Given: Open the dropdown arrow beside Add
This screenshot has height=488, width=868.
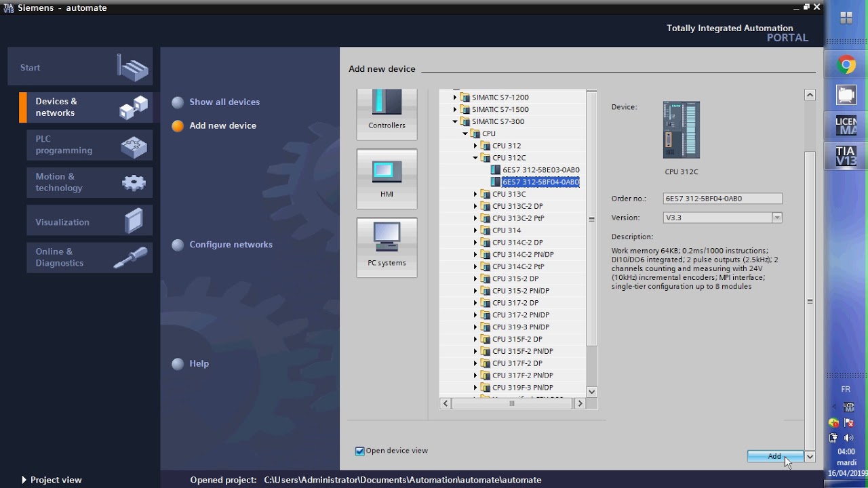Looking at the screenshot, I should coord(810,456).
